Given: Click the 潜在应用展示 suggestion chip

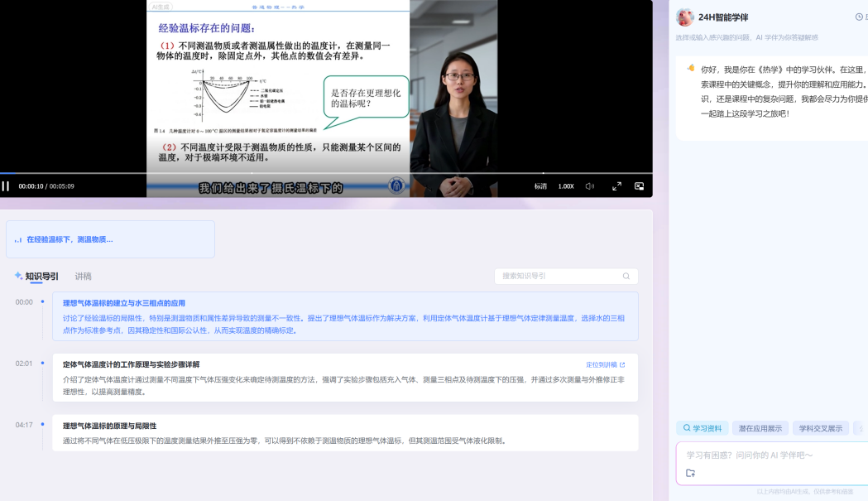Looking at the screenshot, I should (x=760, y=428).
